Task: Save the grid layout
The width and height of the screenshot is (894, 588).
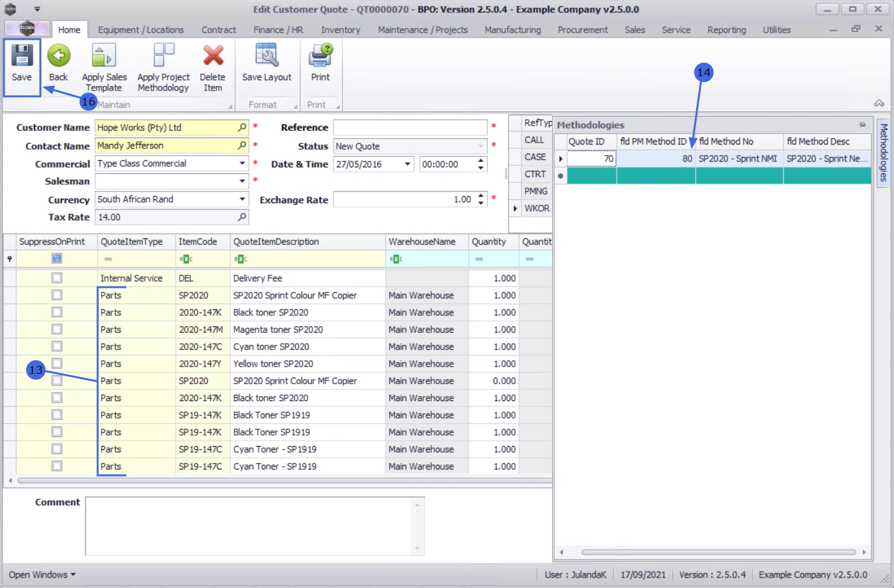Action: (267, 64)
